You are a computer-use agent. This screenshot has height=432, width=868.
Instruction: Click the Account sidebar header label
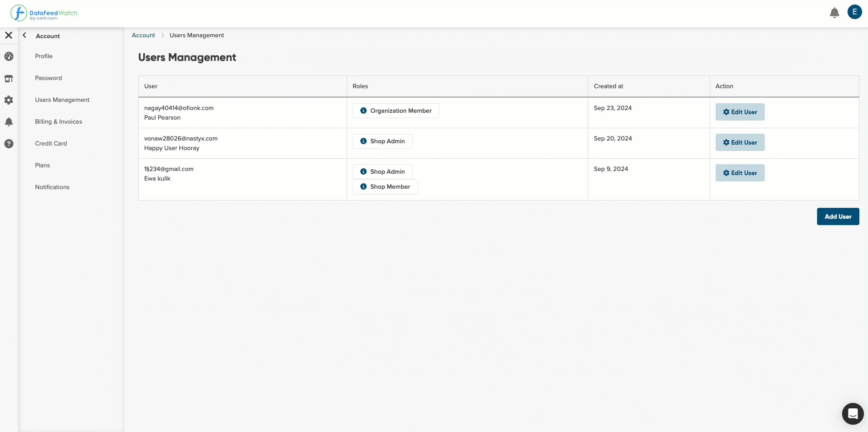tap(48, 36)
